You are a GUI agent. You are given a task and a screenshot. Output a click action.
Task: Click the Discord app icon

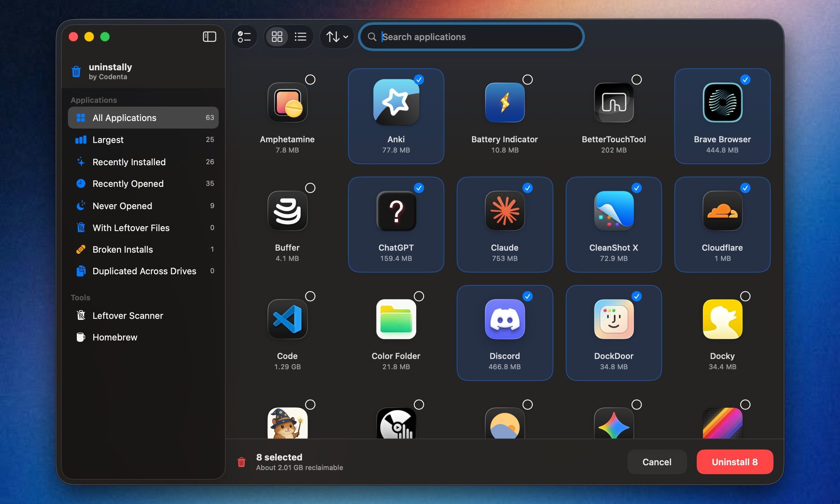(x=505, y=319)
